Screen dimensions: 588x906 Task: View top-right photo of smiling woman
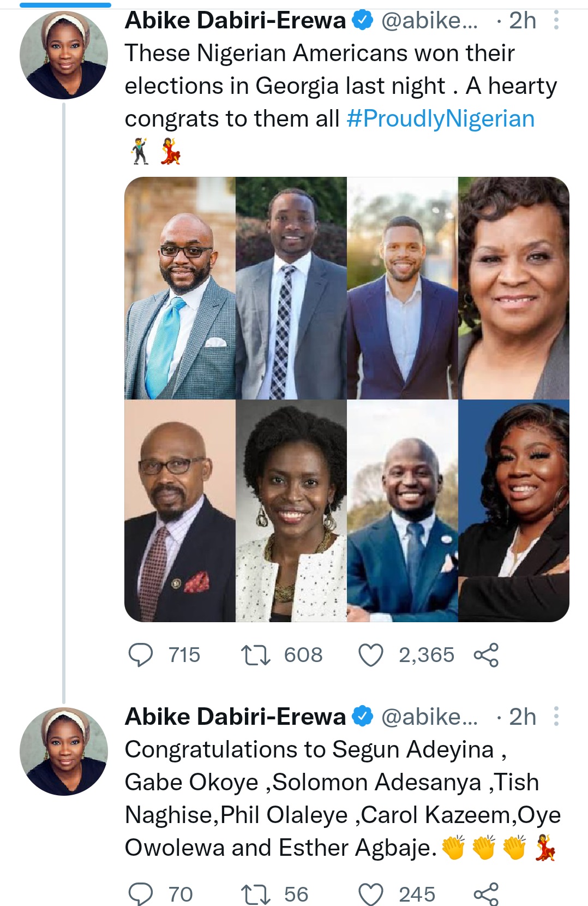click(x=513, y=288)
